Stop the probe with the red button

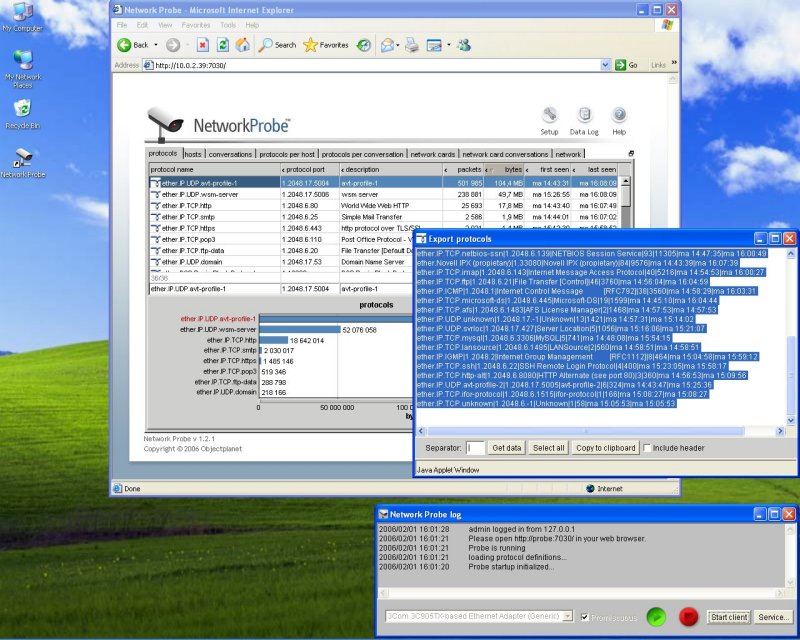pos(688,617)
